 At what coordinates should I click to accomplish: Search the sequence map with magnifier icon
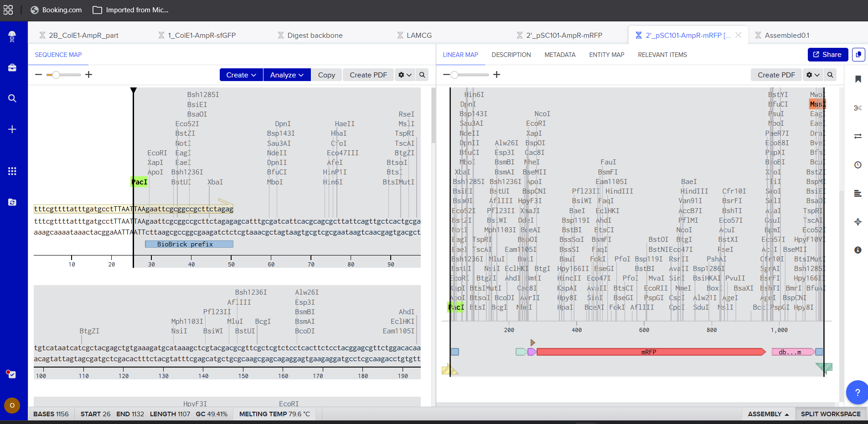pos(422,75)
